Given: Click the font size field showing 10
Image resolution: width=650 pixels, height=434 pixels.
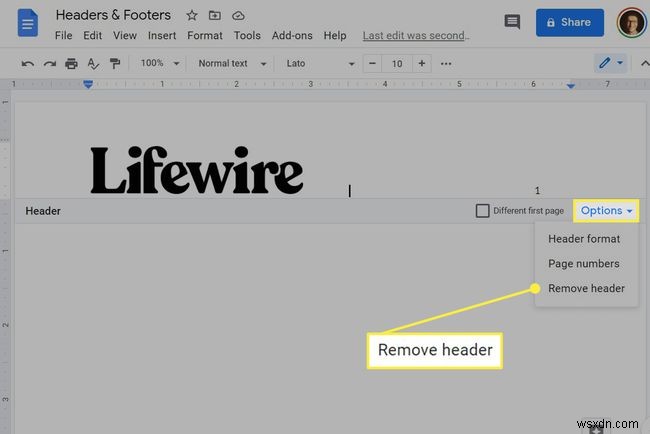Looking at the screenshot, I should click(x=397, y=63).
